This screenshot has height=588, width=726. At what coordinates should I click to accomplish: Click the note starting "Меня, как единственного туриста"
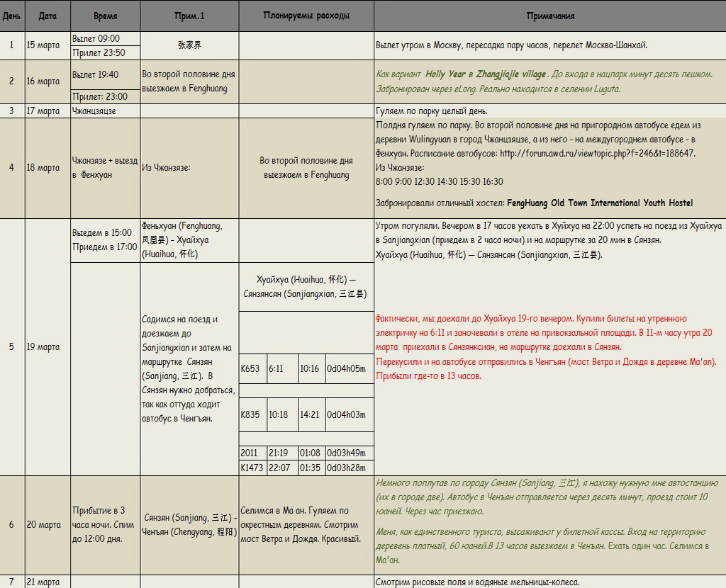click(542, 546)
